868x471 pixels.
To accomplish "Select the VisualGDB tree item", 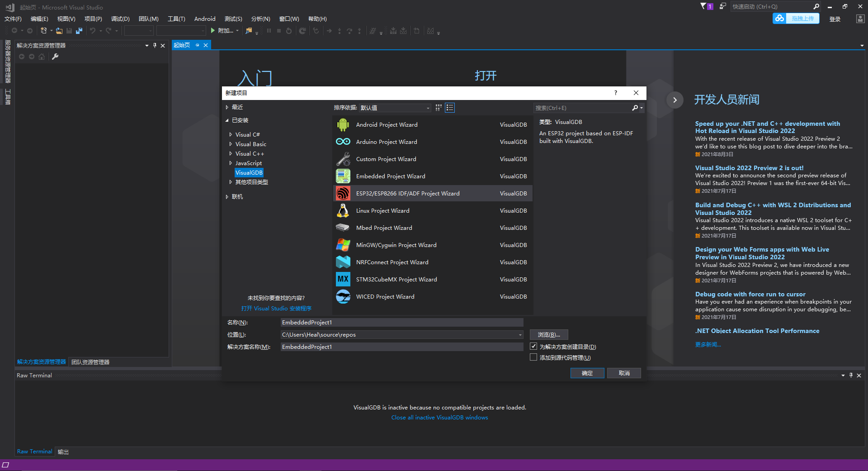I will [x=249, y=172].
